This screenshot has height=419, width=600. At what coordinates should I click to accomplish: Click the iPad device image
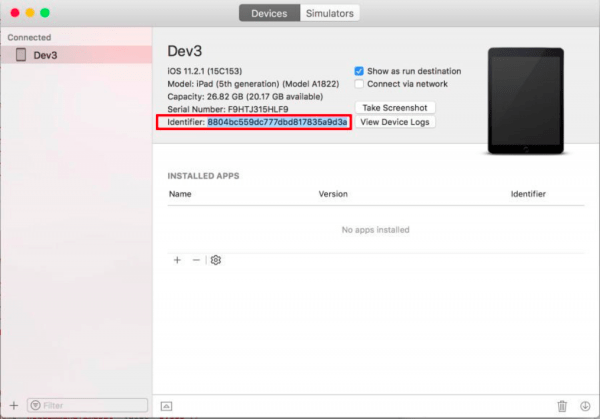(x=525, y=101)
